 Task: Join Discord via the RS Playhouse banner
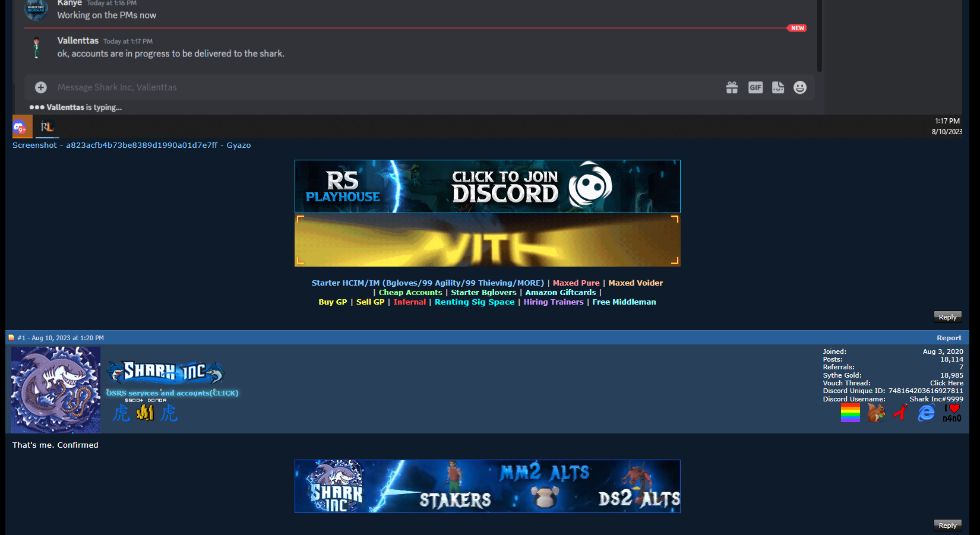coord(487,186)
